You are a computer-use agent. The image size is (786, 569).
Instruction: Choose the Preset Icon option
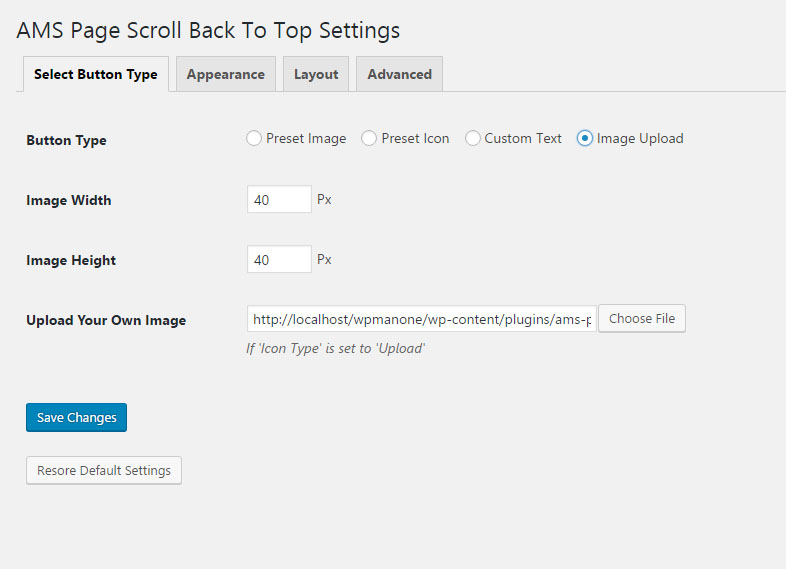coord(369,138)
